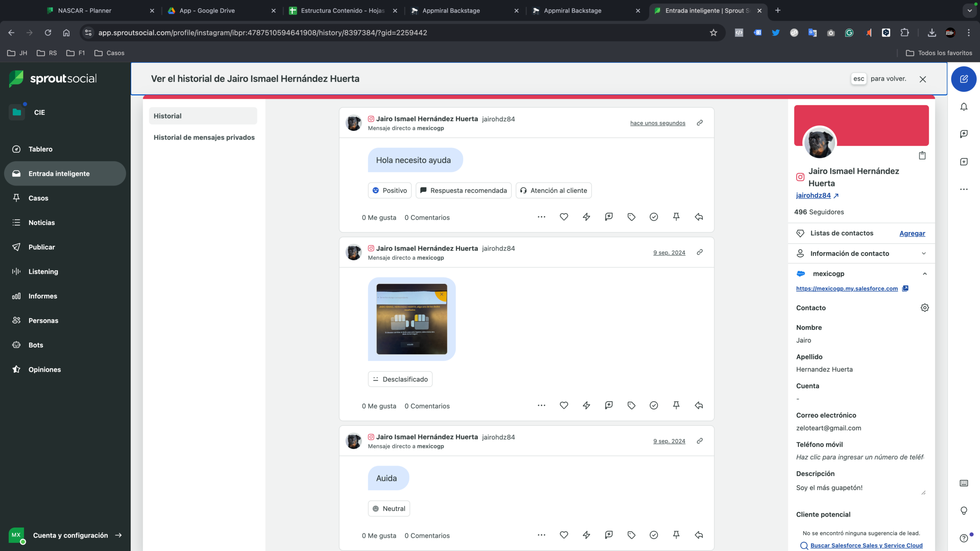Select Historial de mensajes privados tab

click(x=204, y=137)
